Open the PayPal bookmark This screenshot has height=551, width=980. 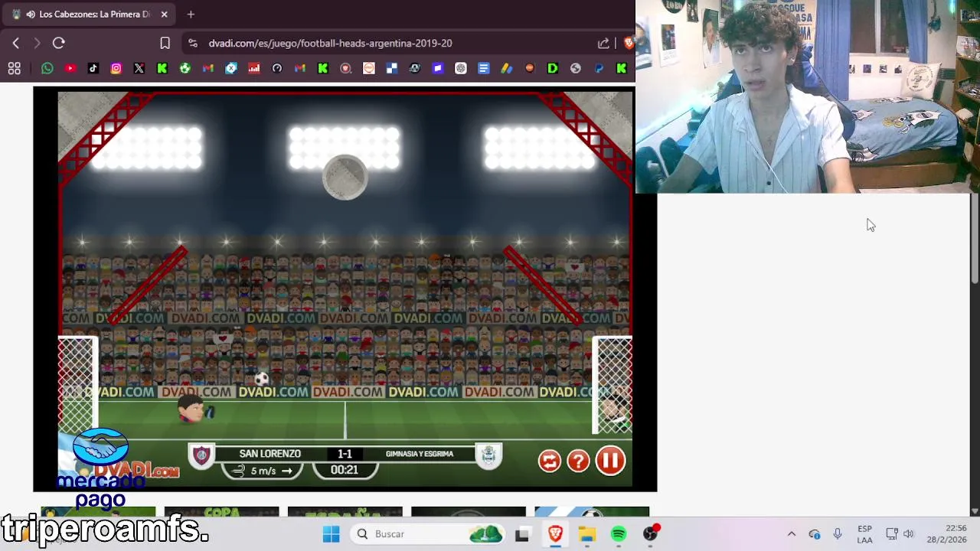(599, 69)
